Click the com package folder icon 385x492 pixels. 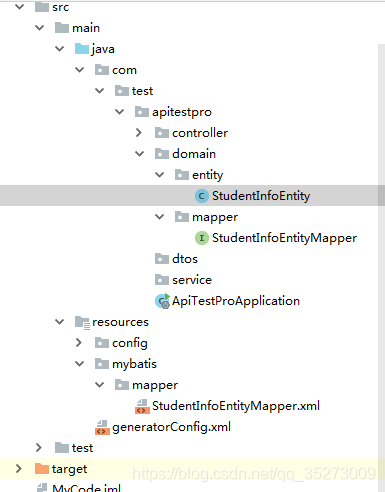pyautogui.click(x=102, y=70)
